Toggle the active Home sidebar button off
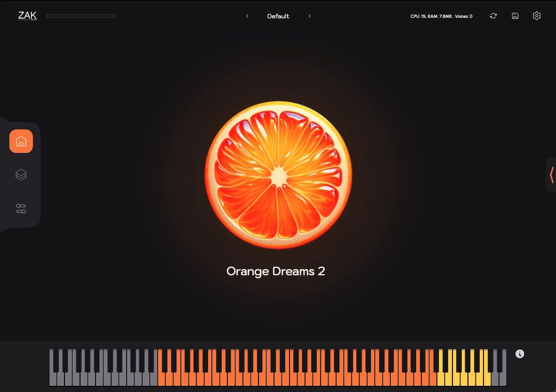The height and width of the screenshot is (392, 556). [21, 141]
